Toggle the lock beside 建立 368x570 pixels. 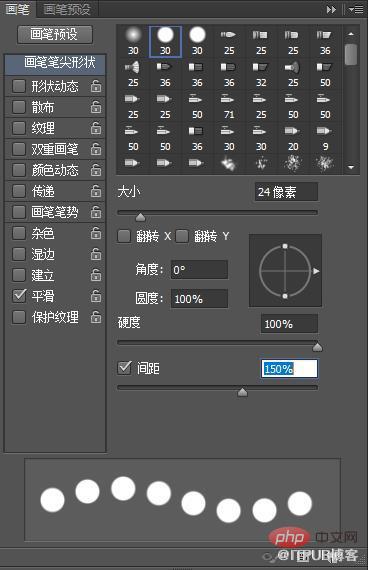coord(96,275)
